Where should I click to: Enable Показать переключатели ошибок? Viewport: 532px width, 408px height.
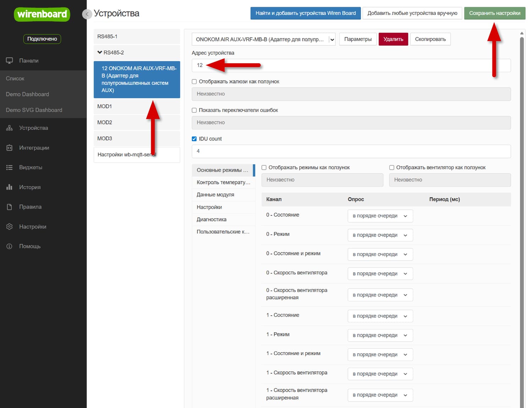click(x=194, y=110)
